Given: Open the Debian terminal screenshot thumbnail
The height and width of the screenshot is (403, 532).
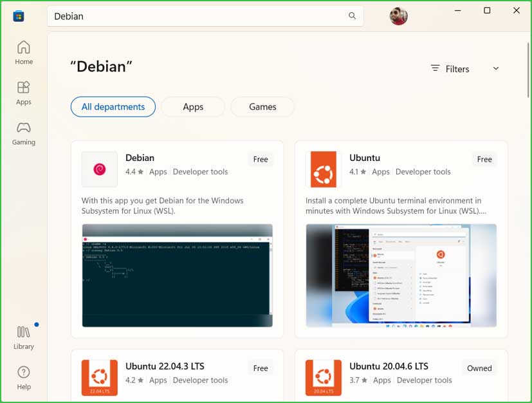Looking at the screenshot, I should (177, 276).
